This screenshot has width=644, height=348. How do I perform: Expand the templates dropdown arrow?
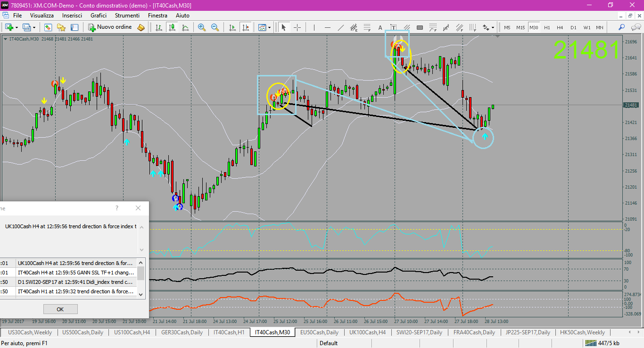(x=270, y=27)
